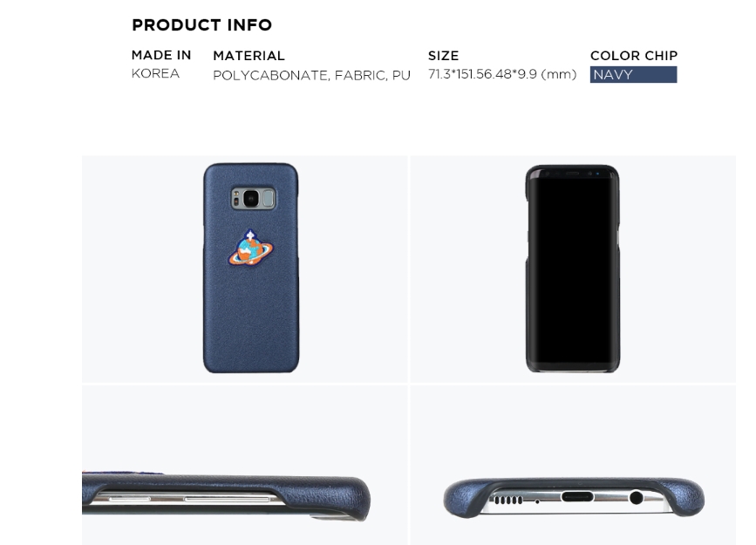
Task: Click the POLYCABONATE, FABRIC, PU text
Action: coord(311,75)
